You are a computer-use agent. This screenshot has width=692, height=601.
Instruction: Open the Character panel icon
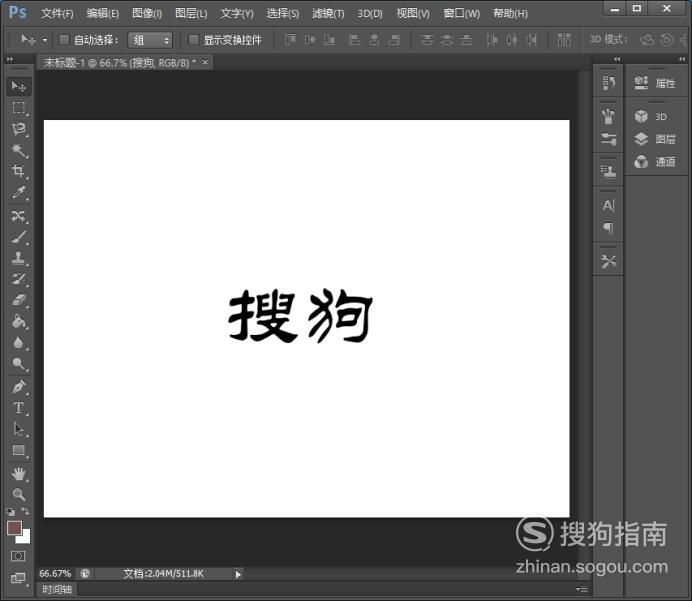609,205
